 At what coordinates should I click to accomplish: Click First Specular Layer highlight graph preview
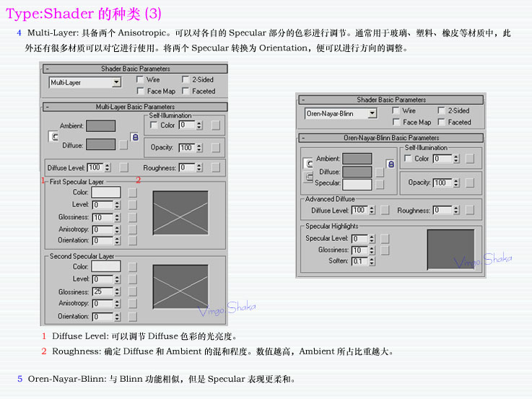(x=180, y=213)
